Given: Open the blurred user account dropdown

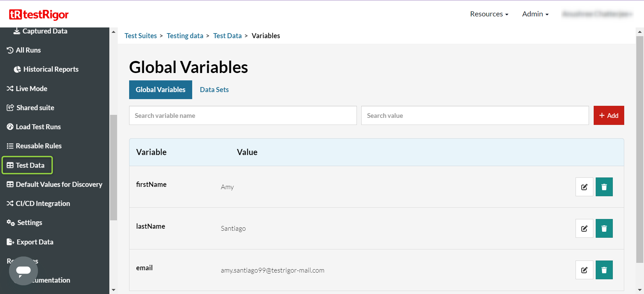Looking at the screenshot, I should point(597,14).
